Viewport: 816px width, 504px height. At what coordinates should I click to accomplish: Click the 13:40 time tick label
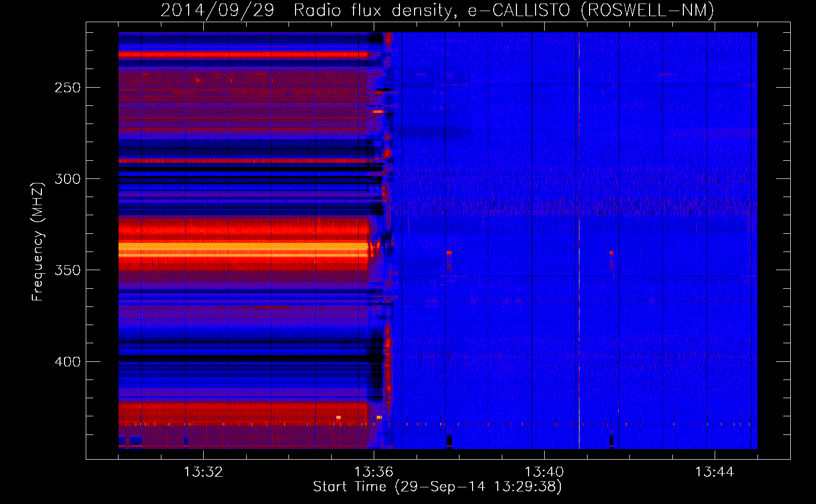[544, 472]
